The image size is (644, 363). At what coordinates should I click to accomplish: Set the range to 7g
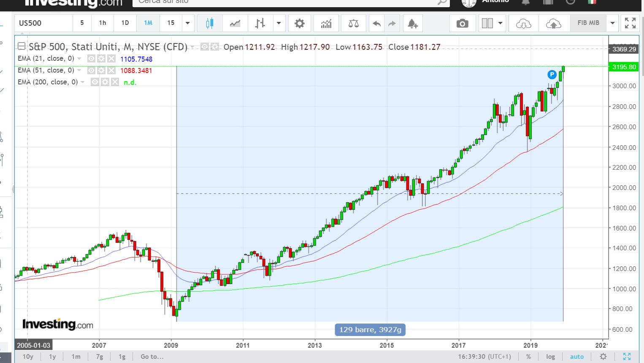tap(100, 357)
